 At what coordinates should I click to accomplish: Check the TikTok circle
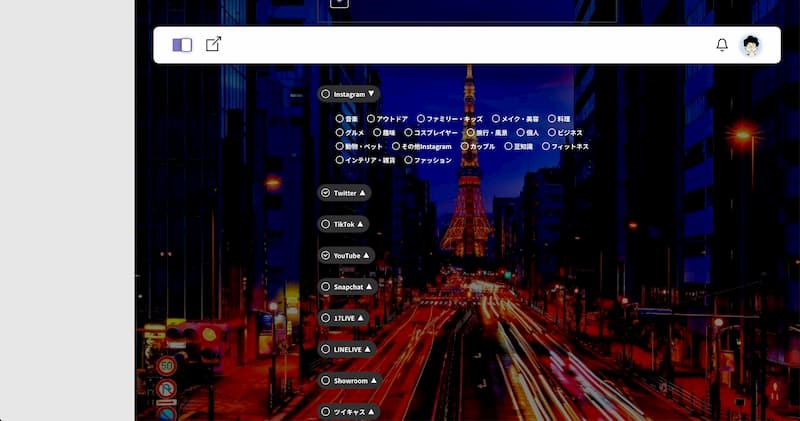click(326, 224)
